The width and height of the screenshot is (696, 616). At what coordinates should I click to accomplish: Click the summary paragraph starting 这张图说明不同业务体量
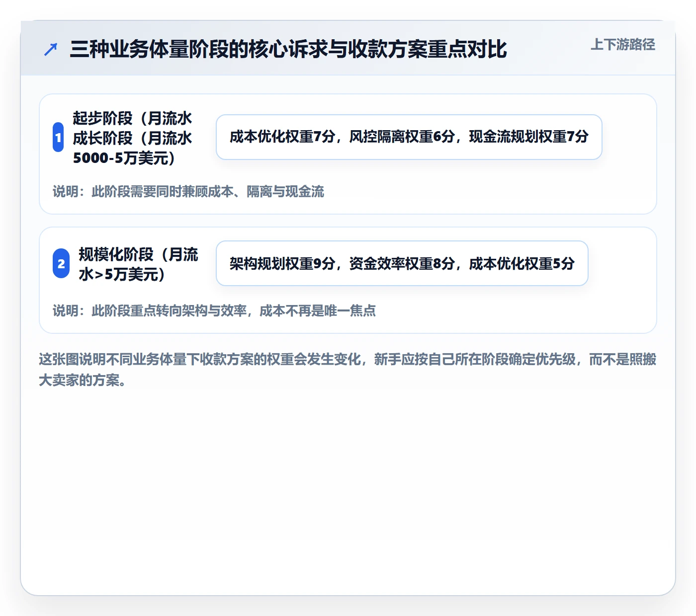pyautogui.click(x=348, y=370)
